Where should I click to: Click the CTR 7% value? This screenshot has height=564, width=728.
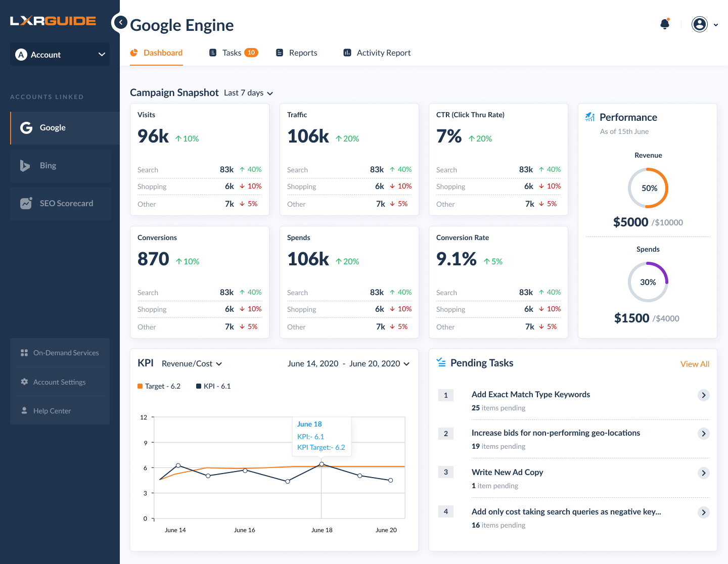[x=449, y=136]
